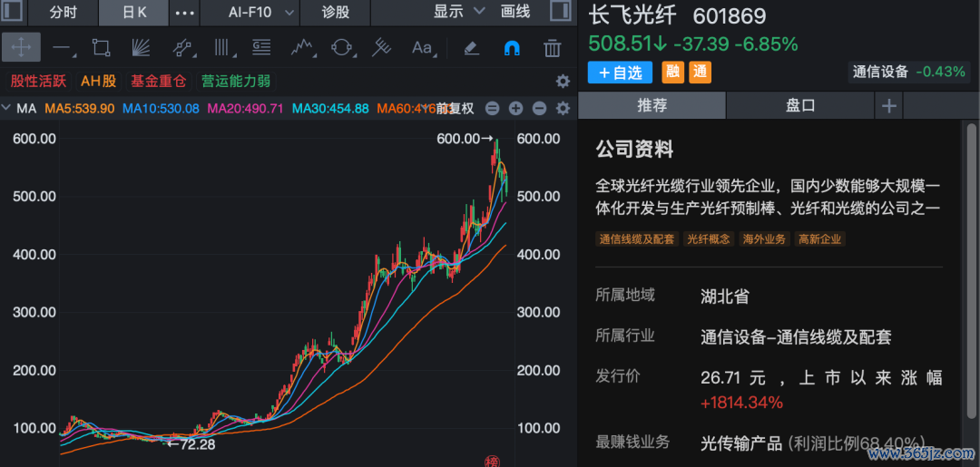The width and height of the screenshot is (980, 467).
Task: Select the crosshair move cursor tool
Action: [x=21, y=47]
